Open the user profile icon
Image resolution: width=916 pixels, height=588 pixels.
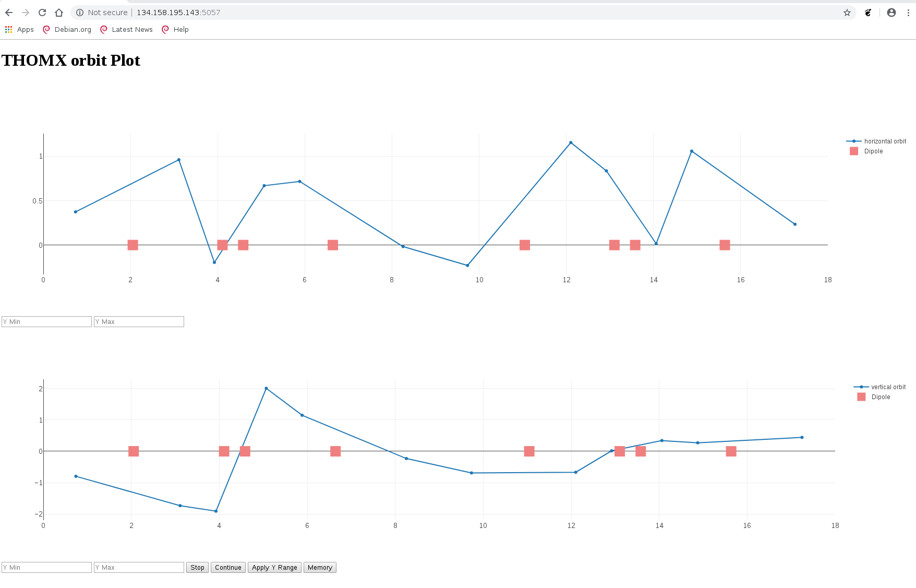[x=891, y=13]
